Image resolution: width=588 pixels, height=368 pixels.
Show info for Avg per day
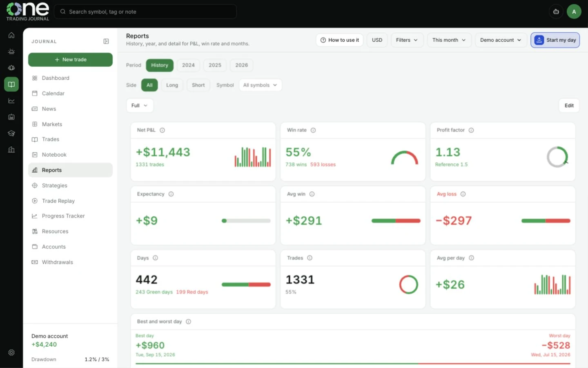(x=472, y=258)
